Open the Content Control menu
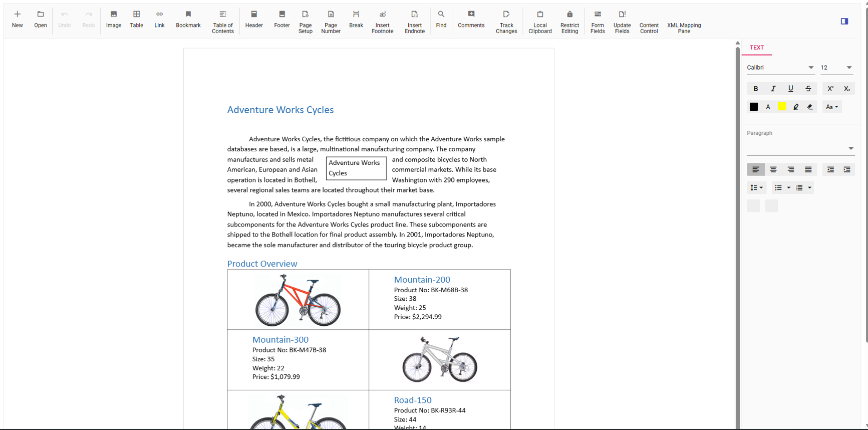868x430 pixels. (x=649, y=22)
